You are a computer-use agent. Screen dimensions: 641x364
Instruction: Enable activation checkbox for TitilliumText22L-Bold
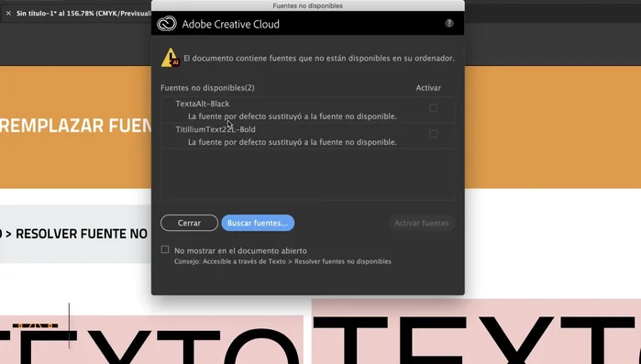[x=434, y=134]
